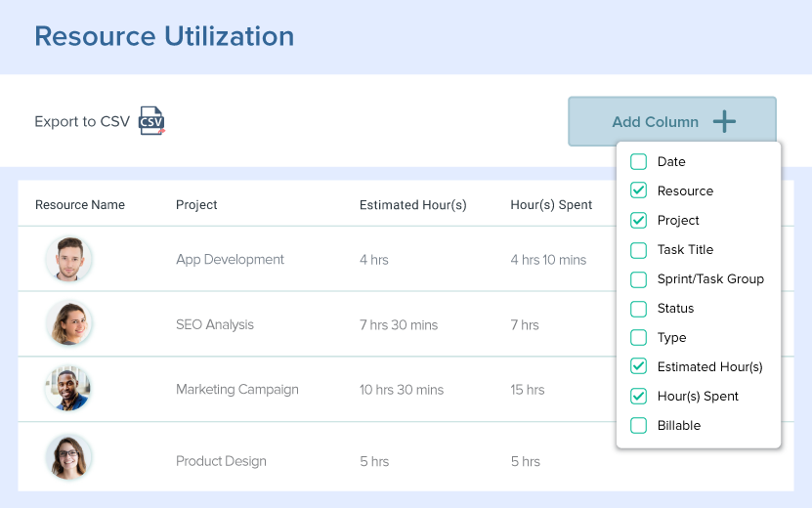Click the Export to CSV link
This screenshot has height=508, width=812.
click(x=82, y=122)
